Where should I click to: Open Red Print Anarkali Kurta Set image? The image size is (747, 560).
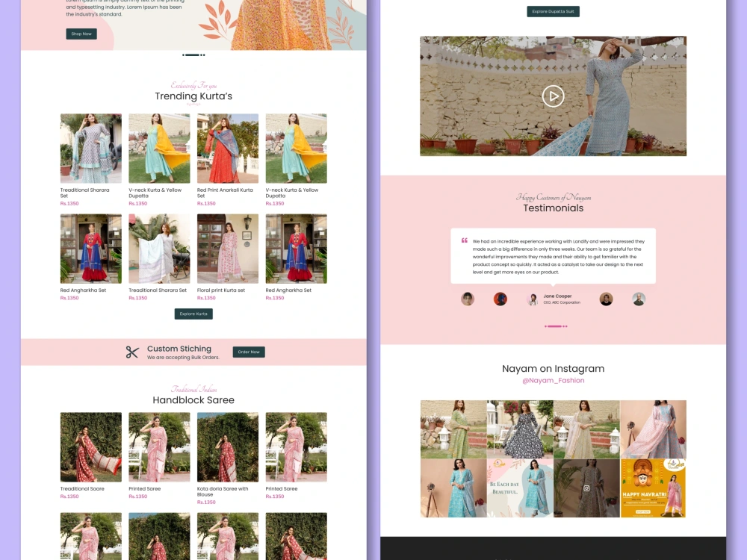pos(228,148)
